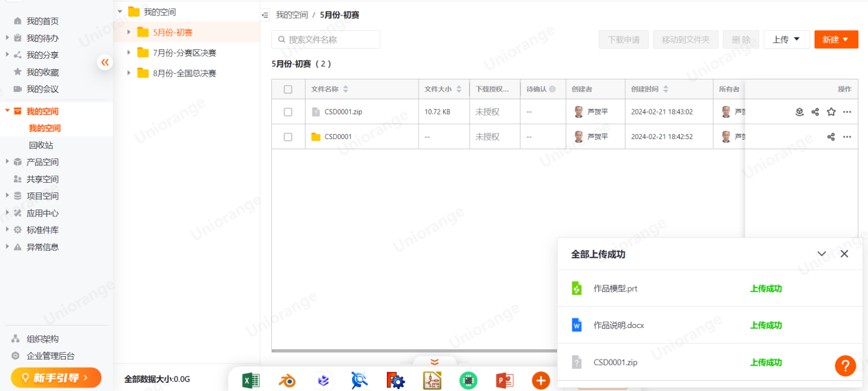
Task: Open 回收站 under 我的空间
Action: [41, 145]
